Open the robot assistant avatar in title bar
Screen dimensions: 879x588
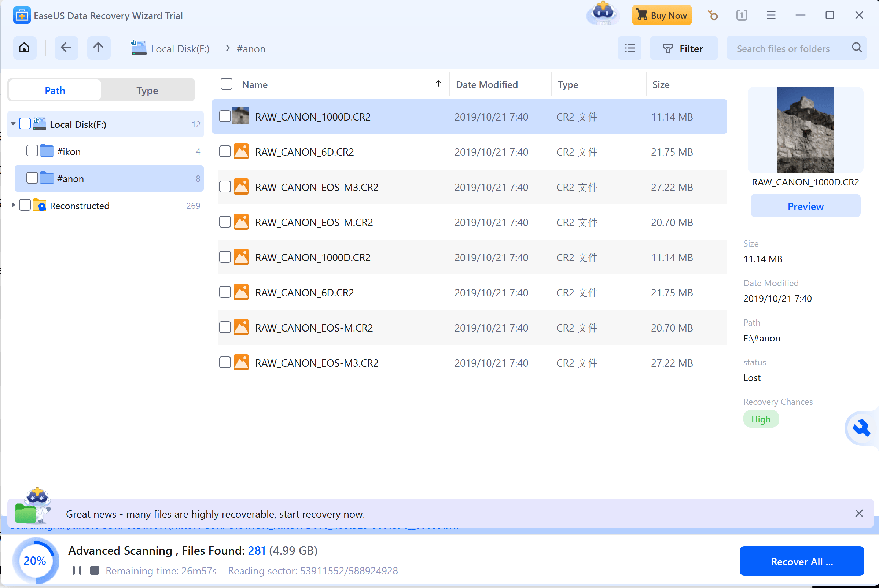(x=603, y=14)
